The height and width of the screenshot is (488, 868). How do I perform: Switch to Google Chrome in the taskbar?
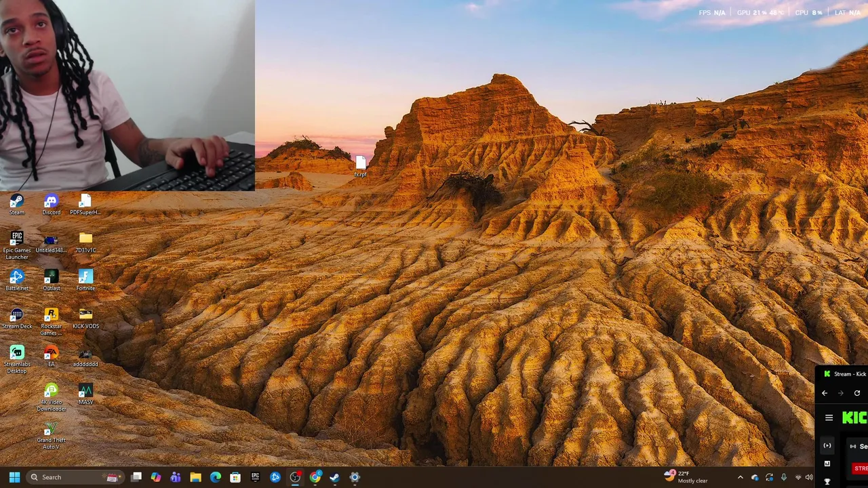[315, 477]
